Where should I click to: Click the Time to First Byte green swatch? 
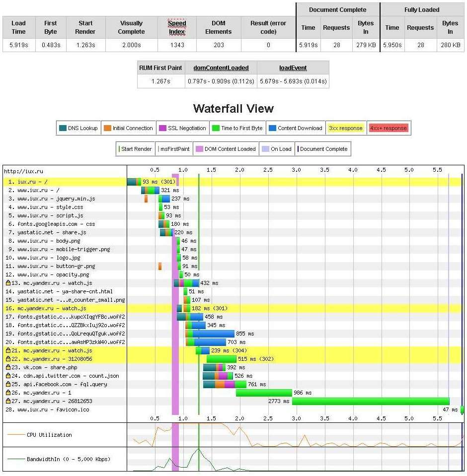click(x=216, y=128)
